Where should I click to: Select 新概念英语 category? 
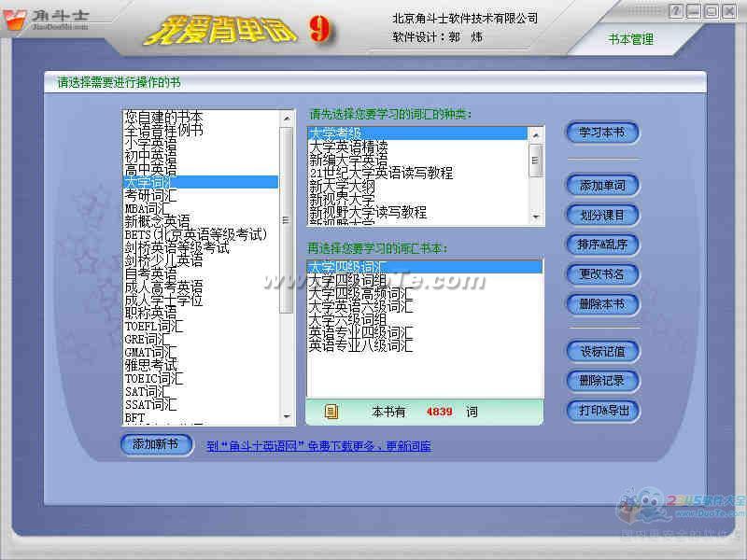(201, 221)
